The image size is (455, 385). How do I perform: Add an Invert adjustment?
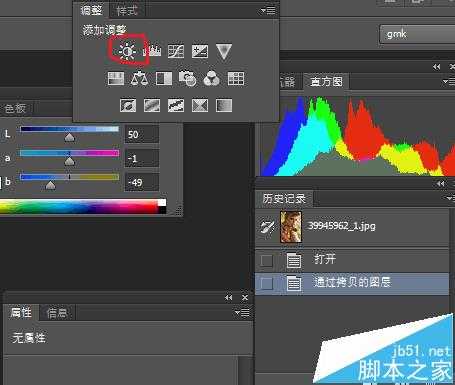[x=128, y=105]
